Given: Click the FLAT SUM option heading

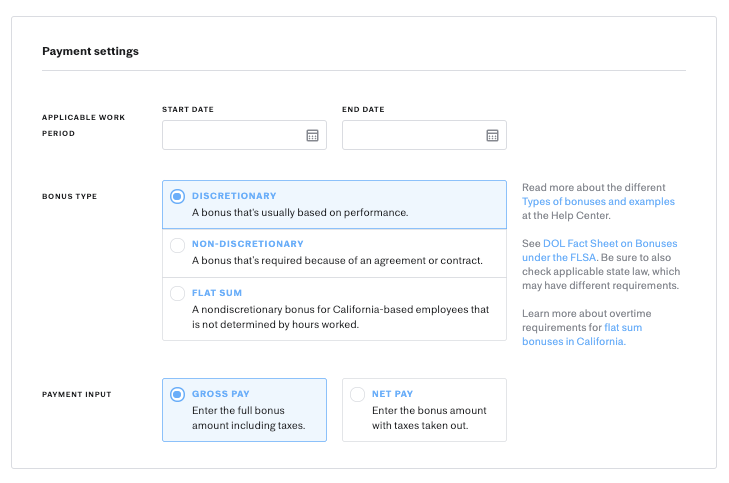Looking at the screenshot, I should coord(217,293).
